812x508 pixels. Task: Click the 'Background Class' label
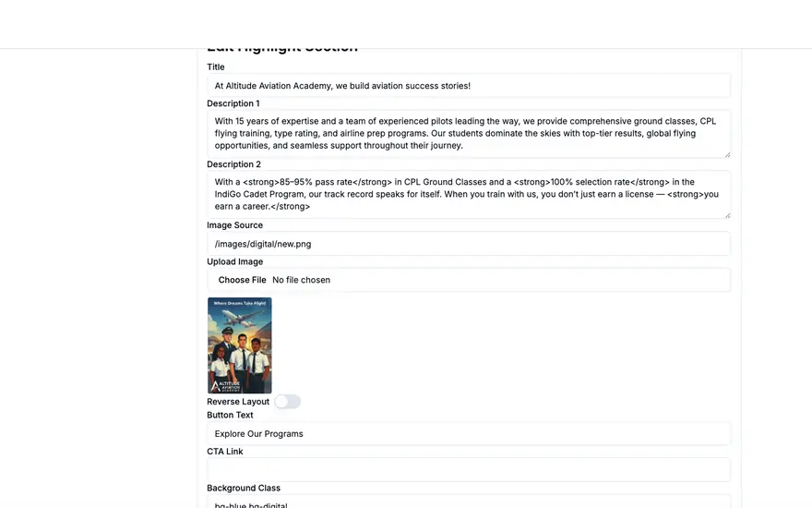[x=244, y=489]
